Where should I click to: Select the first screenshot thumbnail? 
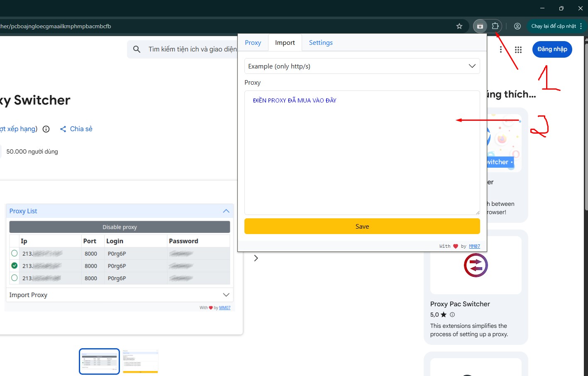(x=99, y=361)
